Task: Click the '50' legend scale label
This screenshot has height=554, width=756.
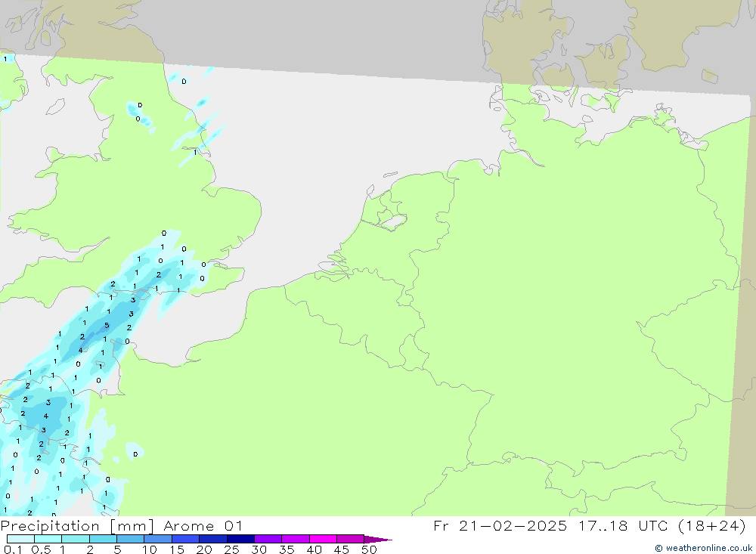Action: pos(370,549)
